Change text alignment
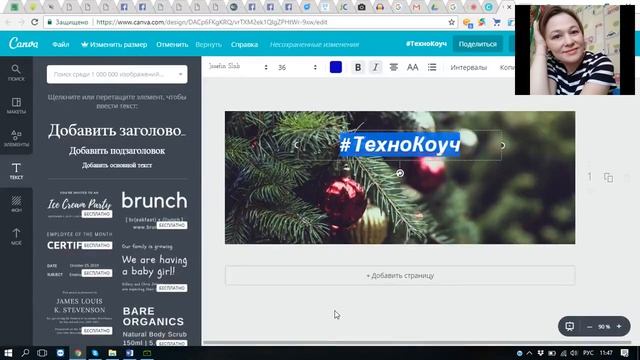 [393, 67]
